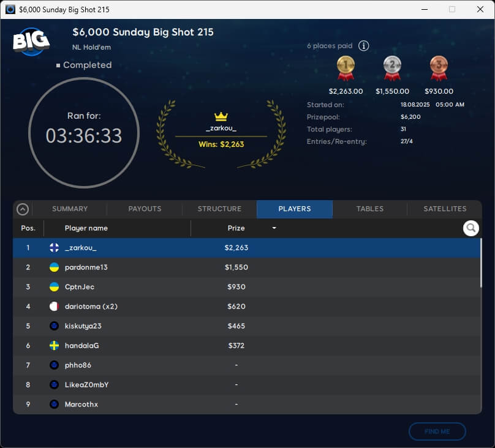
Task: Click the bronze third place medal
Action: (x=439, y=68)
